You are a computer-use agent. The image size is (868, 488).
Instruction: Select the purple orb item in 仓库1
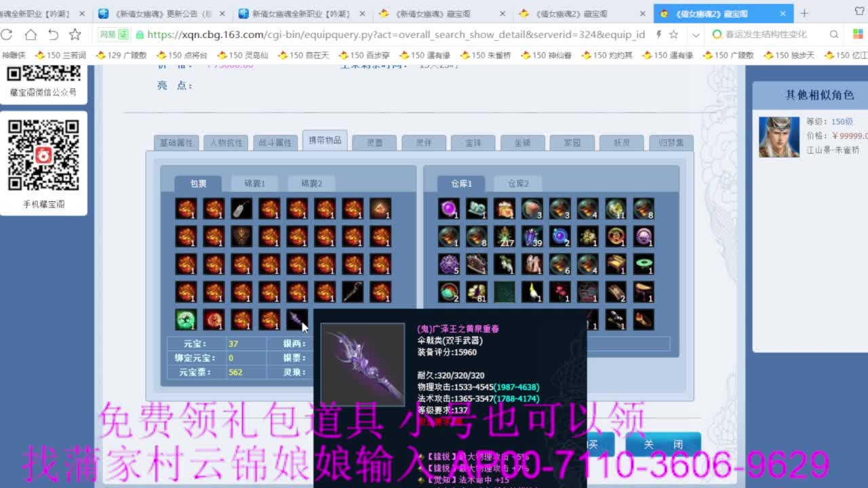tap(448, 209)
